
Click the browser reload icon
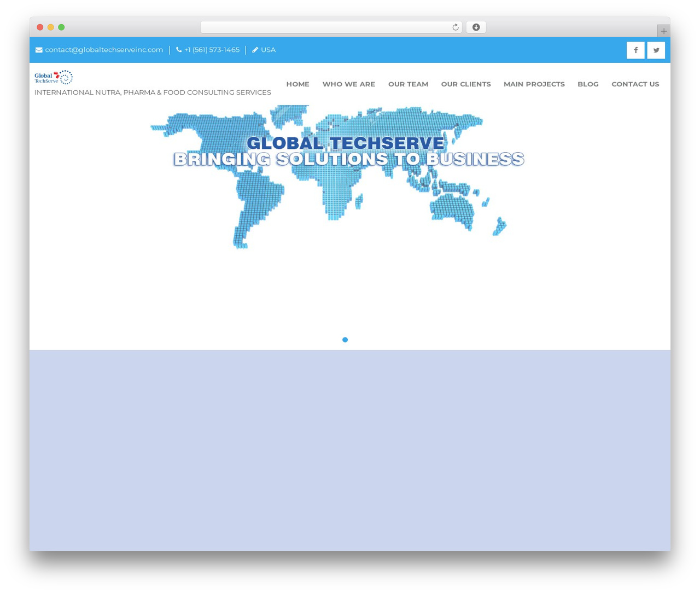click(455, 27)
